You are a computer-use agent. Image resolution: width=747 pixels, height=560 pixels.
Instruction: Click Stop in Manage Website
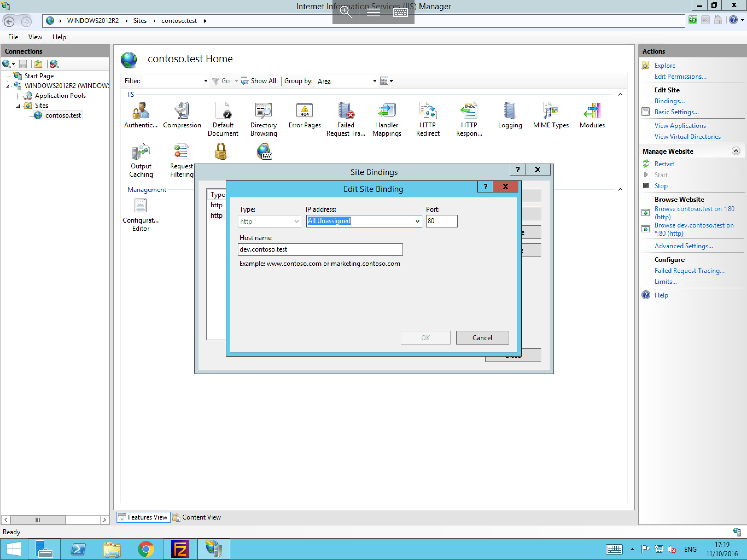[661, 186]
